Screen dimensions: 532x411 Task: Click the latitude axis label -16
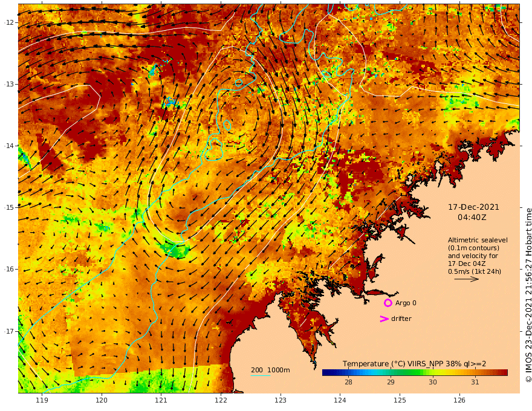pos(9,269)
